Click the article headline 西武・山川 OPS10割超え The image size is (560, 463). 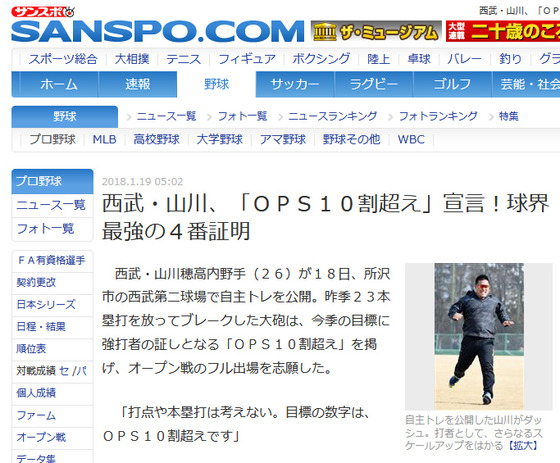pyautogui.click(x=325, y=217)
